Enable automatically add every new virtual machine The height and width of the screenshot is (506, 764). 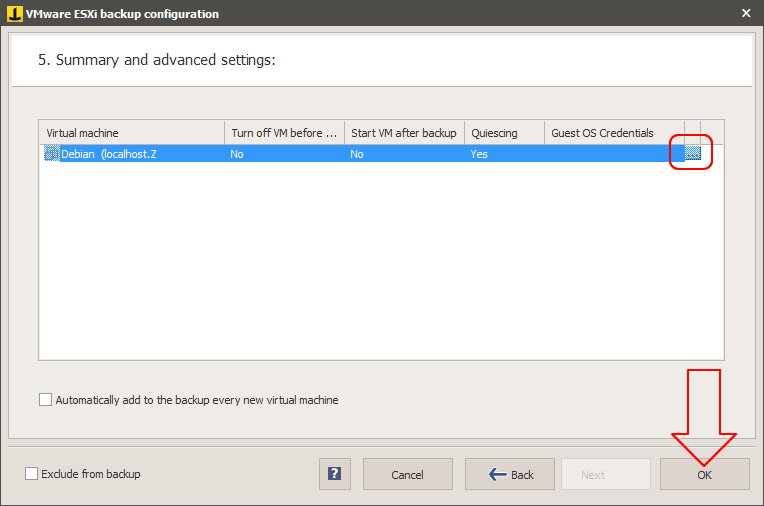45,400
